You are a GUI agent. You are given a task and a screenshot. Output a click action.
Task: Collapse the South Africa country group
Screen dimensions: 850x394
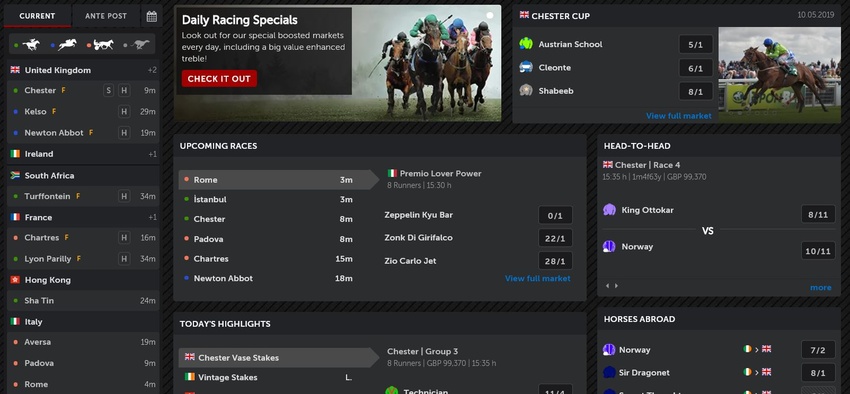click(84, 175)
